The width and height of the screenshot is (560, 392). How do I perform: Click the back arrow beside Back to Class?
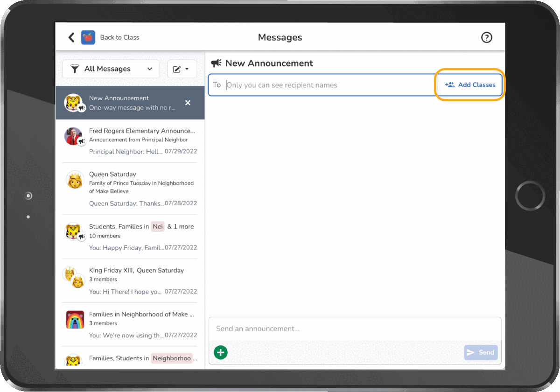tap(71, 37)
